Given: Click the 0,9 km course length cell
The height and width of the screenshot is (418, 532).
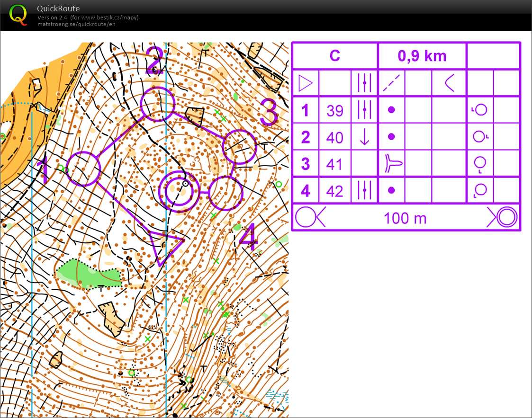Looking at the screenshot, I should [x=422, y=56].
